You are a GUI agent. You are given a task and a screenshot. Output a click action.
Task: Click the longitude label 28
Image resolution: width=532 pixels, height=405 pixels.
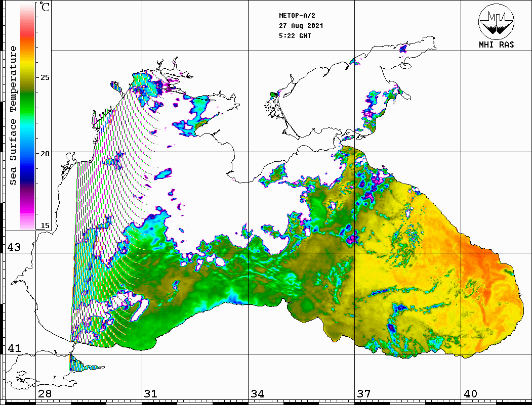click(45, 394)
